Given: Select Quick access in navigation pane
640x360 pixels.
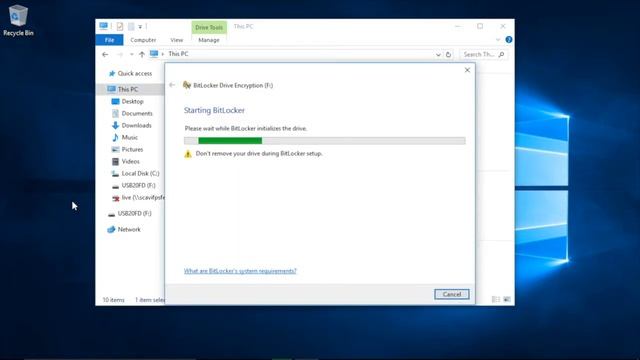Looking at the screenshot, I should pyautogui.click(x=134, y=73).
